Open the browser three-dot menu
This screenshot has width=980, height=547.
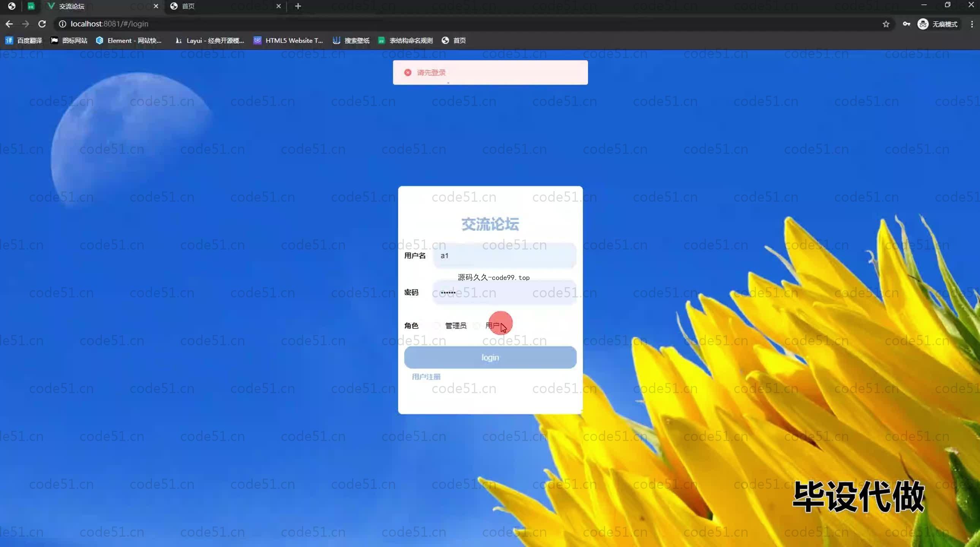click(x=972, y=24)
